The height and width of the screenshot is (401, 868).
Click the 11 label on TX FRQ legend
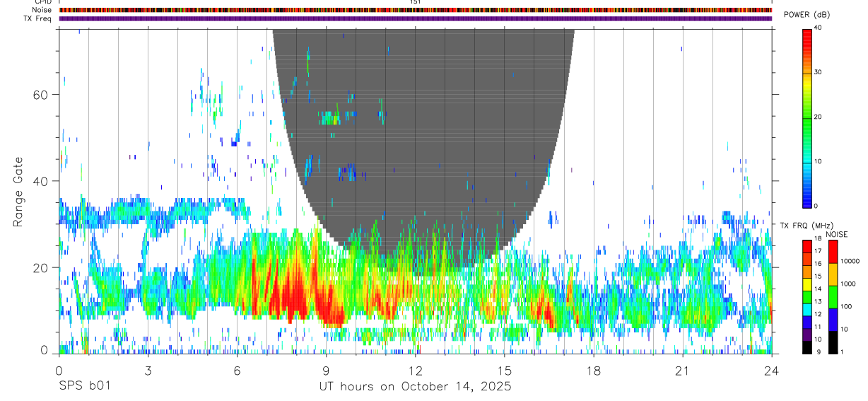point(819,327)
